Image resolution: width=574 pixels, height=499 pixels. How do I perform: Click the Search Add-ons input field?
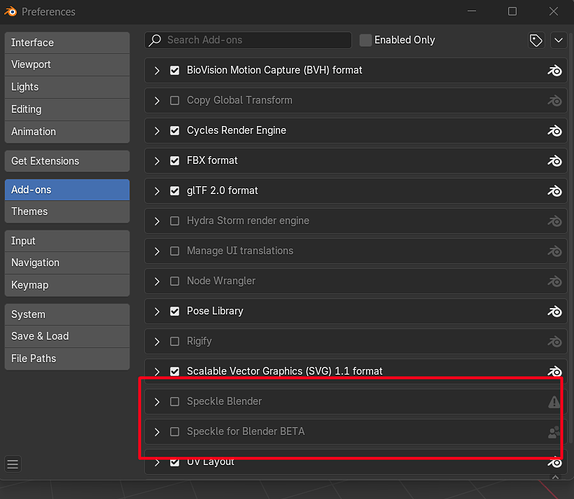248,40
